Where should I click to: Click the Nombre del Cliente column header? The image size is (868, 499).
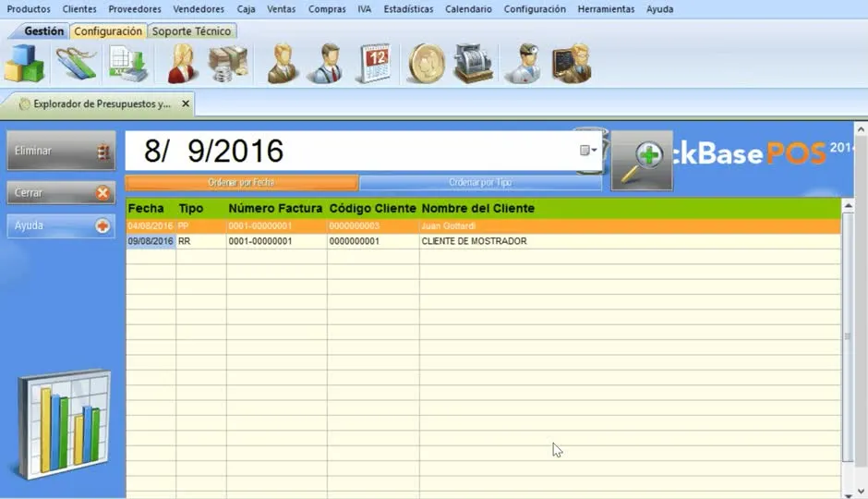[478, 208]
